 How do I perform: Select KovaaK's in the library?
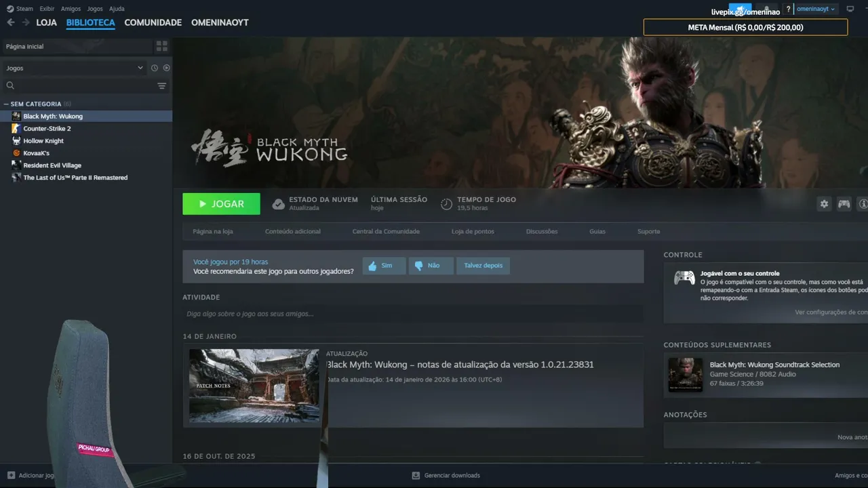tap(86, 153)
